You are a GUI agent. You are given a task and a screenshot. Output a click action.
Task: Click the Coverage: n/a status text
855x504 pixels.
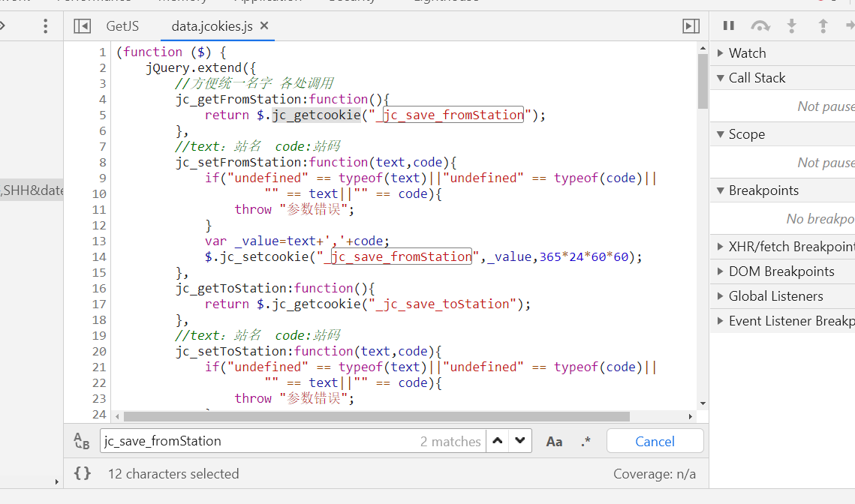pos(655,474)
